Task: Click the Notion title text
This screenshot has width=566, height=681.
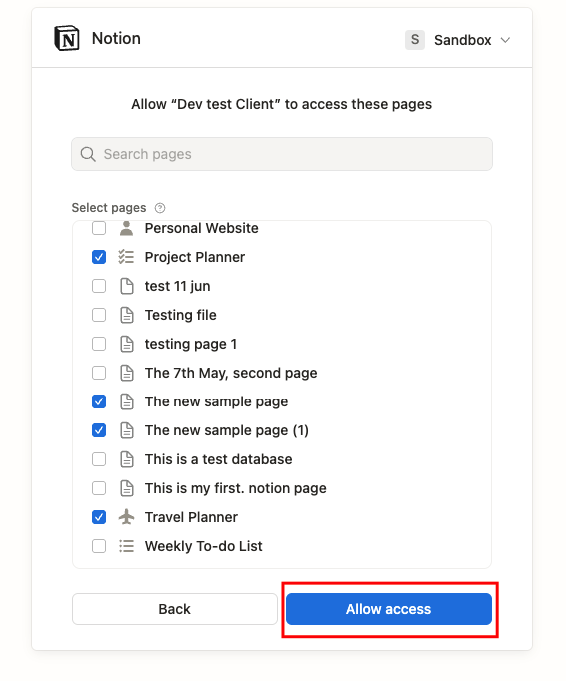Action: pos(116,39)
